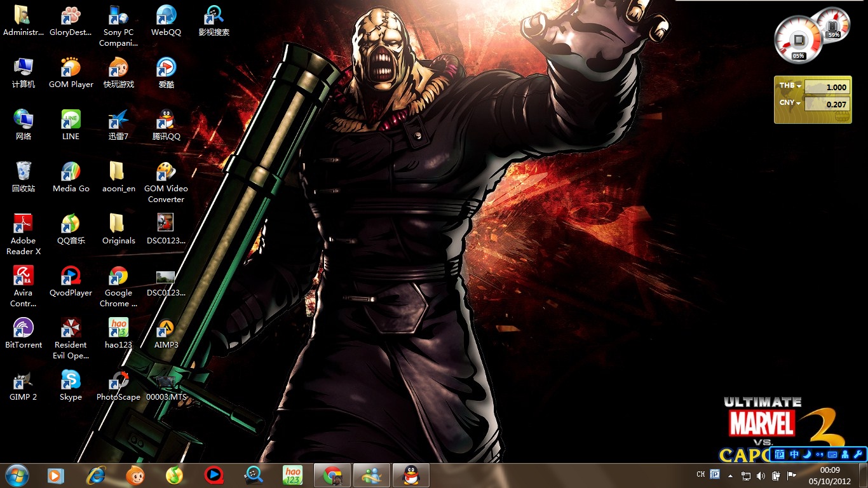Open the Windows Start menu
Screen dimensions: 868x488
17,475
